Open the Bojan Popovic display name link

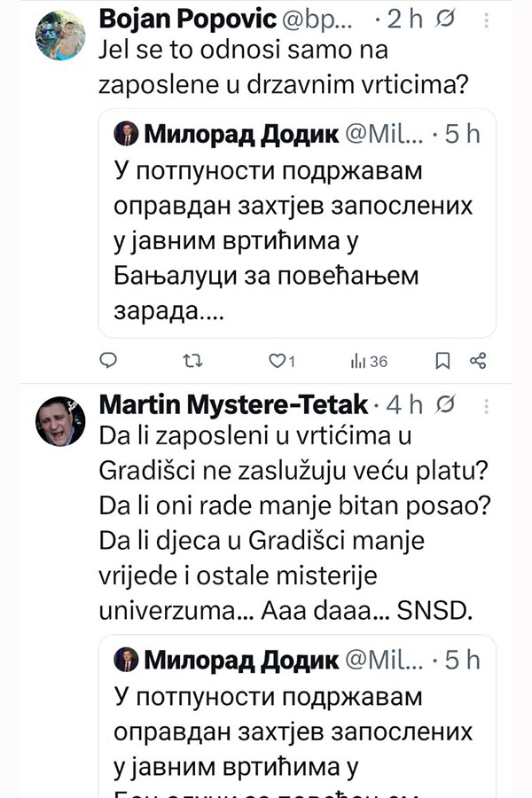click(180, 18)
